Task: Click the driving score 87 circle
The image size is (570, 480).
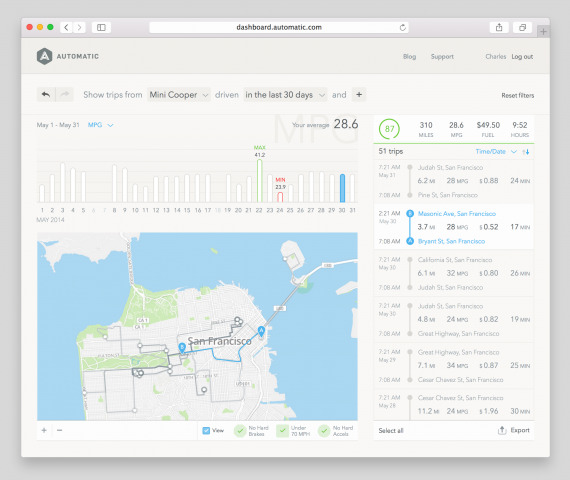Action: 389,129
